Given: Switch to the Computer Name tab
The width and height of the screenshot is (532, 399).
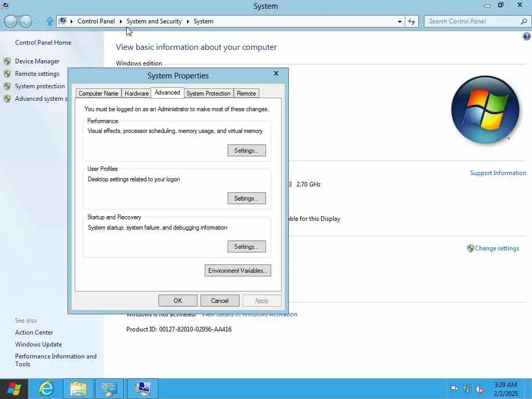Looking at the screenshot, I should [x=98, y=94].
